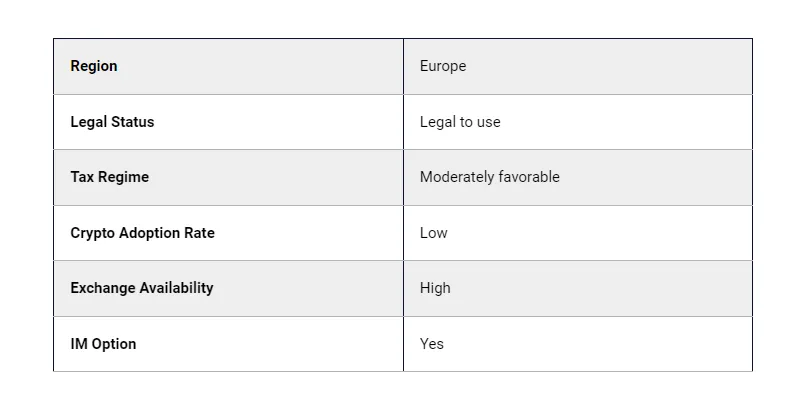Click the word "Crypto" in the table
The image size is (801, 413).
coord(92,233)
